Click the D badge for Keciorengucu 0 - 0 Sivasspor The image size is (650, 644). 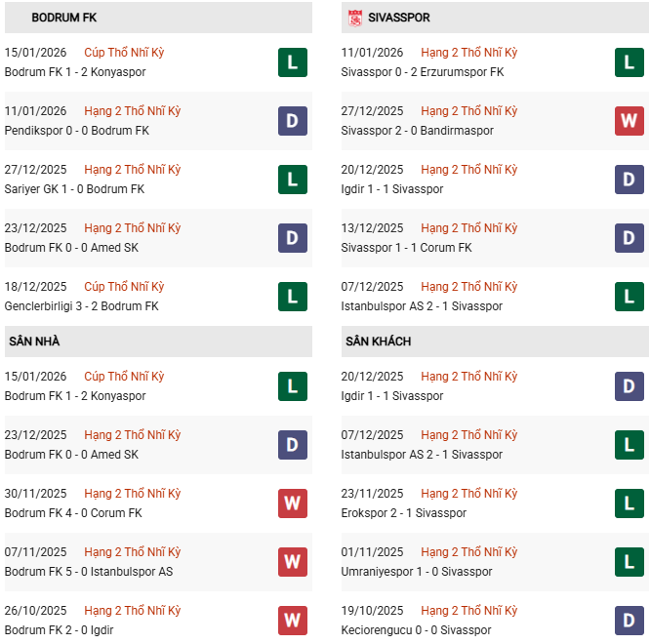629,621
